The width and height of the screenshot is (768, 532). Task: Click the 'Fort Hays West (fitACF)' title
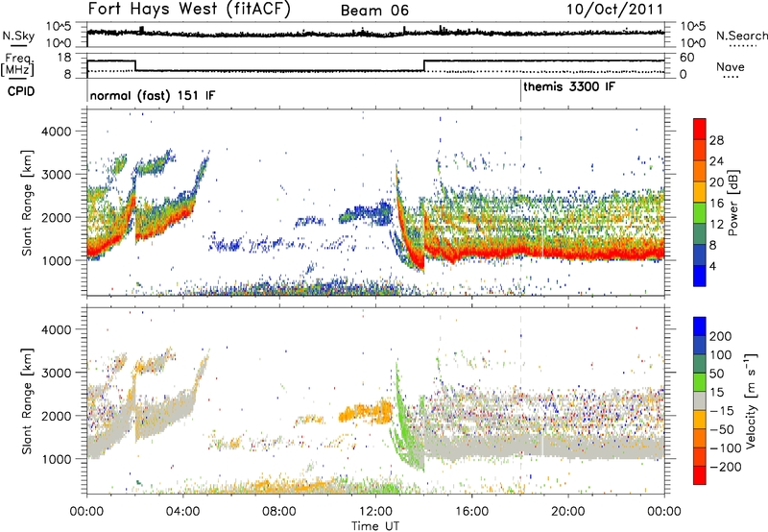(189, 10)
